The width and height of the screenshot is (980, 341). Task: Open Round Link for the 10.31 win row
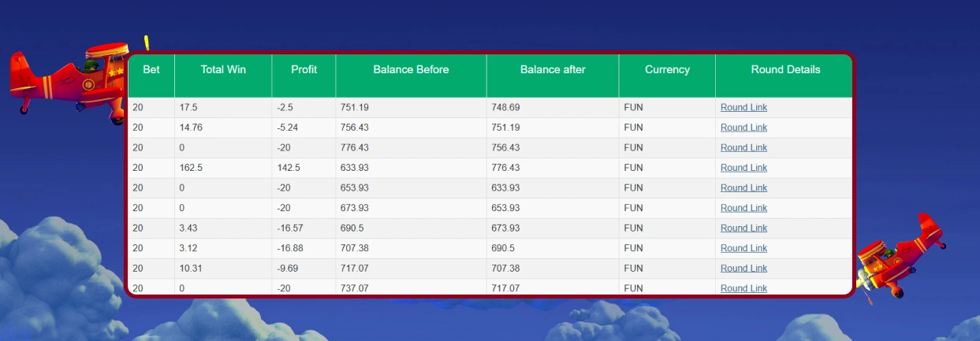click(x=743, y=269)
